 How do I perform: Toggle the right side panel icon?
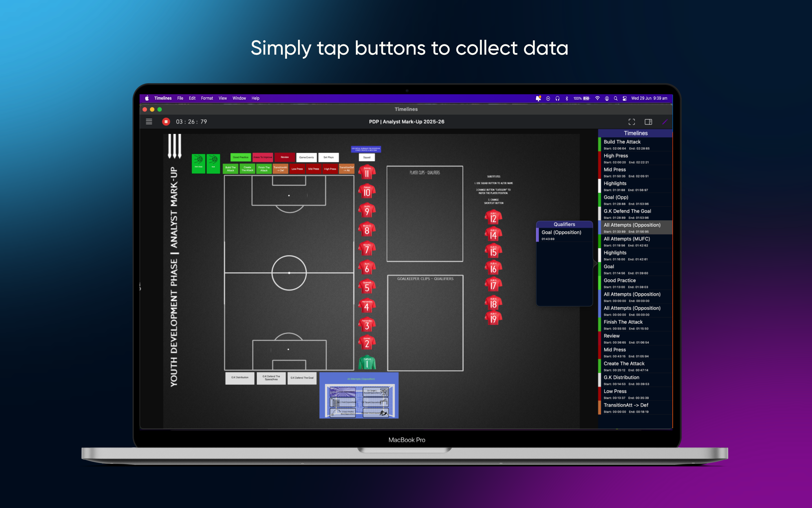(648, 122)
